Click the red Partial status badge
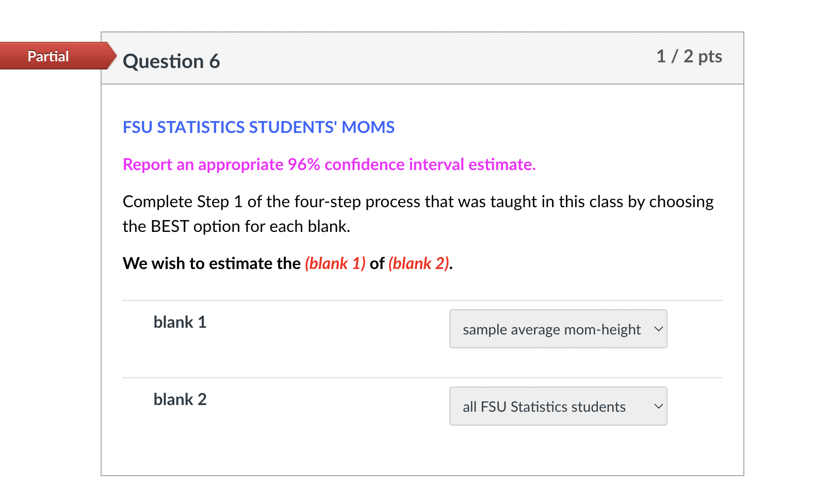This screenshot has width=830, height=504. coord(48,56)
